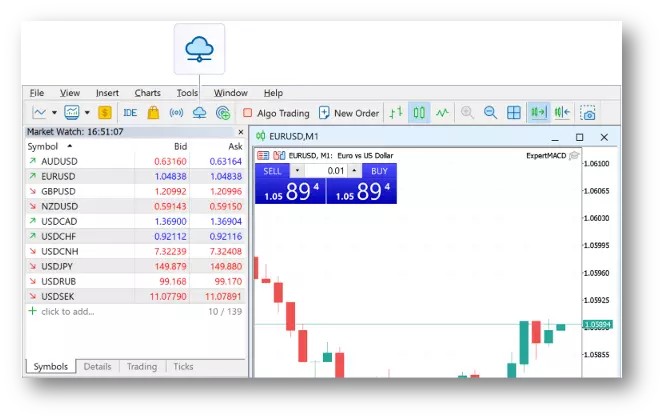The height and width of the screenshot is (420, 664).
Task: Toggle chart shift icon
Action: 562,113
